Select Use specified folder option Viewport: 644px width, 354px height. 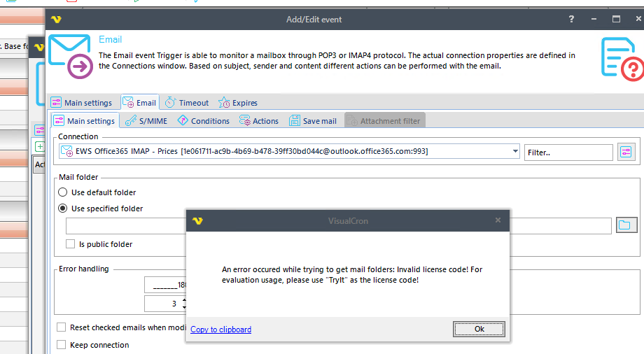[63, 208]
